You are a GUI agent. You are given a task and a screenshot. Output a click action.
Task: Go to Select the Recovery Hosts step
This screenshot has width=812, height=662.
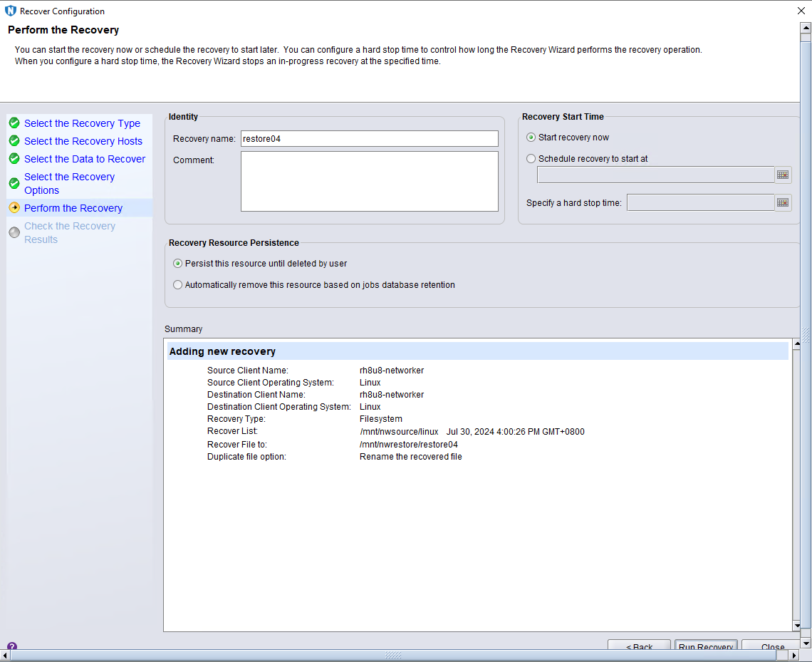[x=83, y=141]
